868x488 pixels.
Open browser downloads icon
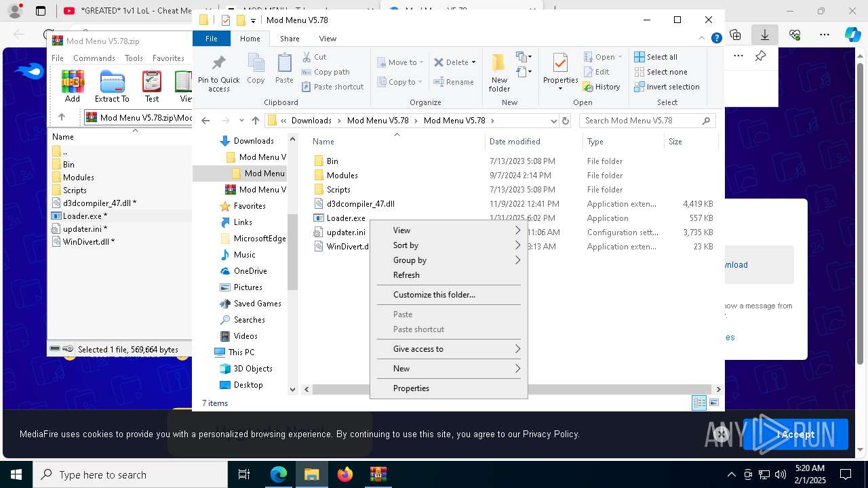pos(764,35)
